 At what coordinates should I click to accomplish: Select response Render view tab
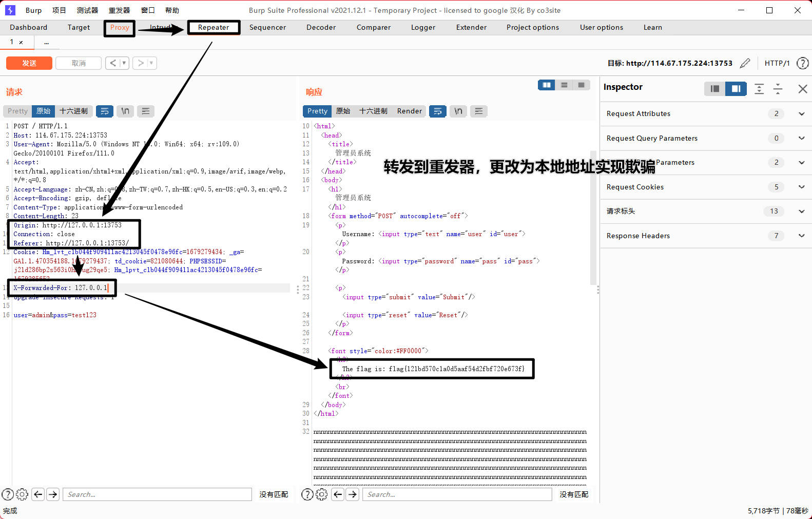point(409,111)
